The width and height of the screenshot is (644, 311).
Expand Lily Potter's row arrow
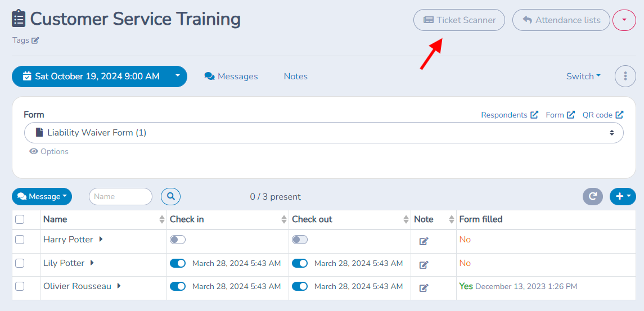[92, 263]
